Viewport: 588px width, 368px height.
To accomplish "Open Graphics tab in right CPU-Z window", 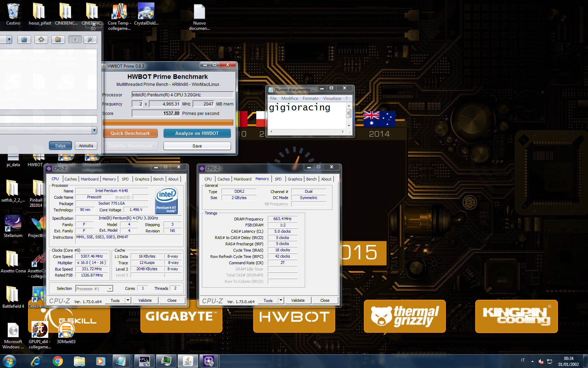I will pos(295,179).
